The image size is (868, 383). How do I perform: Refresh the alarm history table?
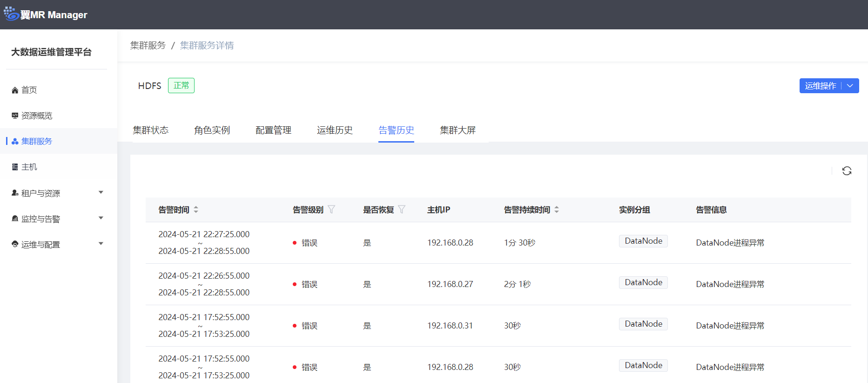847,171
